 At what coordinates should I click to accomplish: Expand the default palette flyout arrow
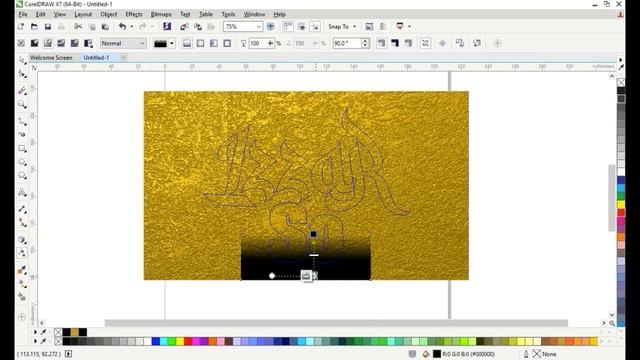point(35,341)
